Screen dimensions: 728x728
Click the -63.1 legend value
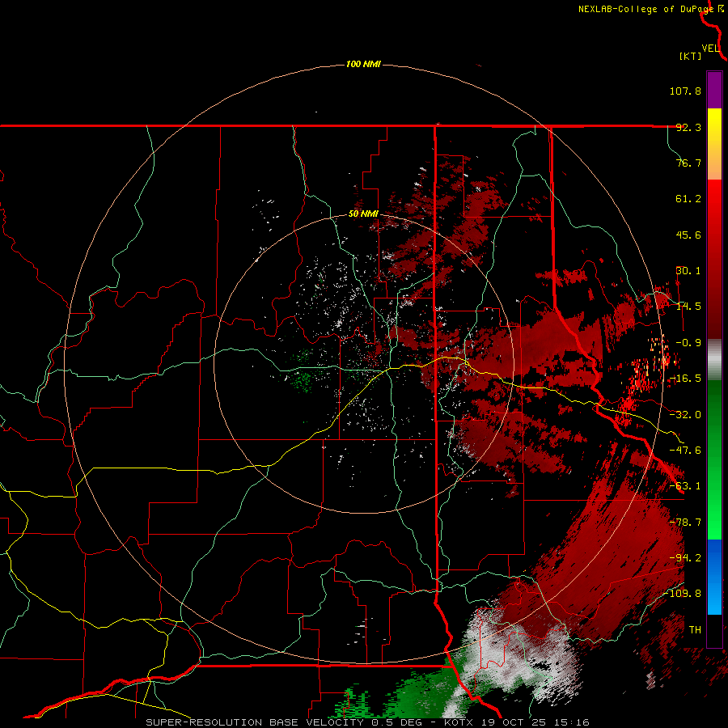click(x=685, y=486)
